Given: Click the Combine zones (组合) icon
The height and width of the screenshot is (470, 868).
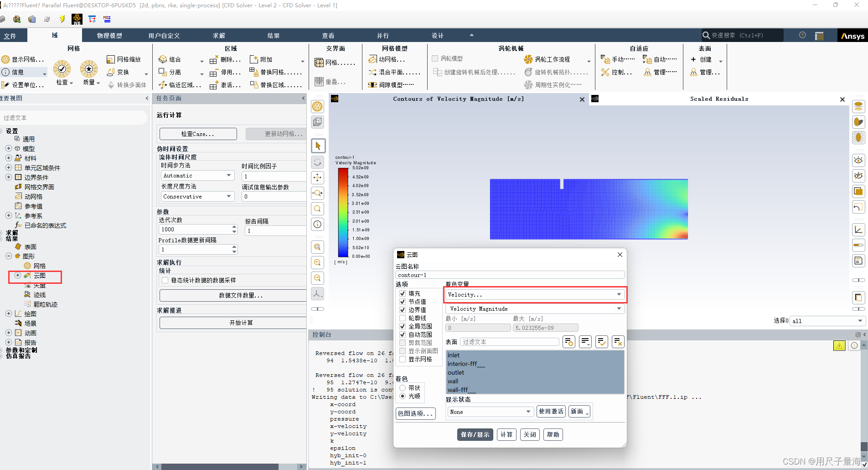Looking at the screenshot, I should 163,59.
